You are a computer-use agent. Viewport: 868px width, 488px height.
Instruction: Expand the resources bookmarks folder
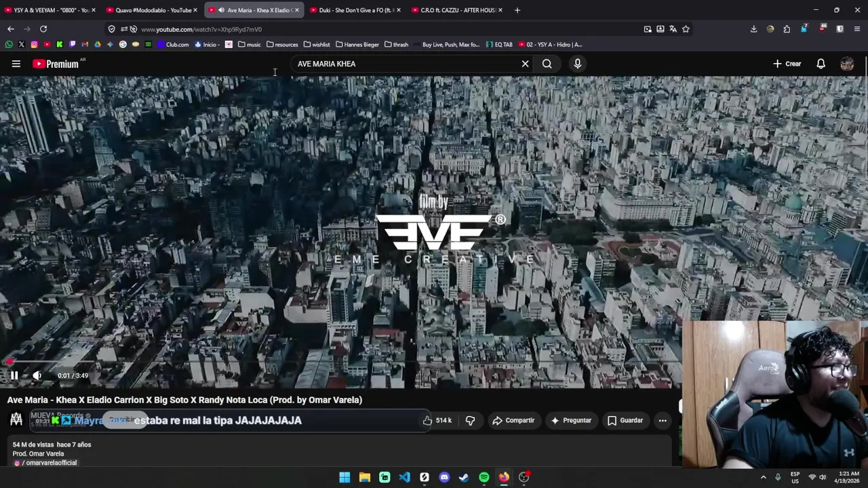click(x=282, y=45)
